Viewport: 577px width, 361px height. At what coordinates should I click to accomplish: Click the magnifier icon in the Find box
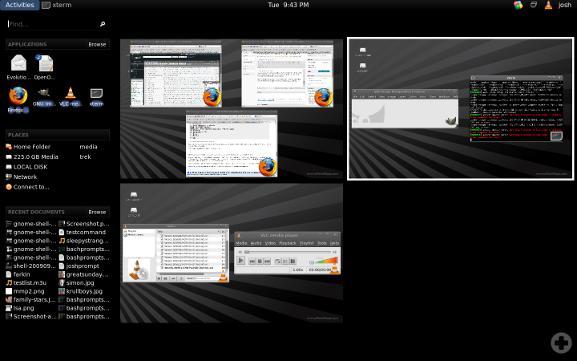[x=102, y=24]
